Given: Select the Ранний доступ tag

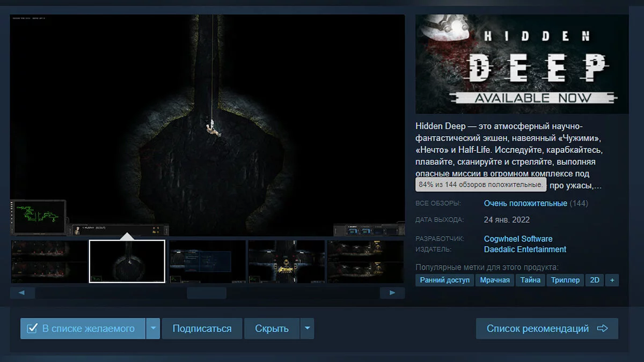Looking at the screenshot, I should click(x=444, y=280).
